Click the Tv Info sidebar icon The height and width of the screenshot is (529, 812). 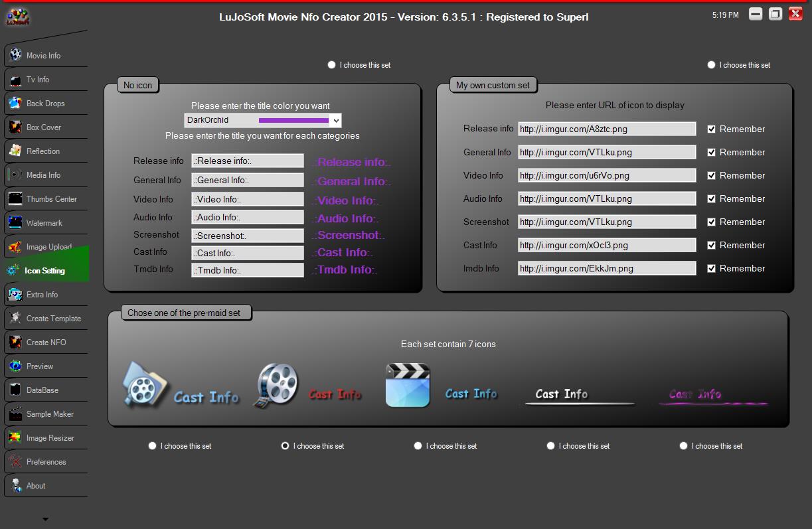click(x=15, y=79)
